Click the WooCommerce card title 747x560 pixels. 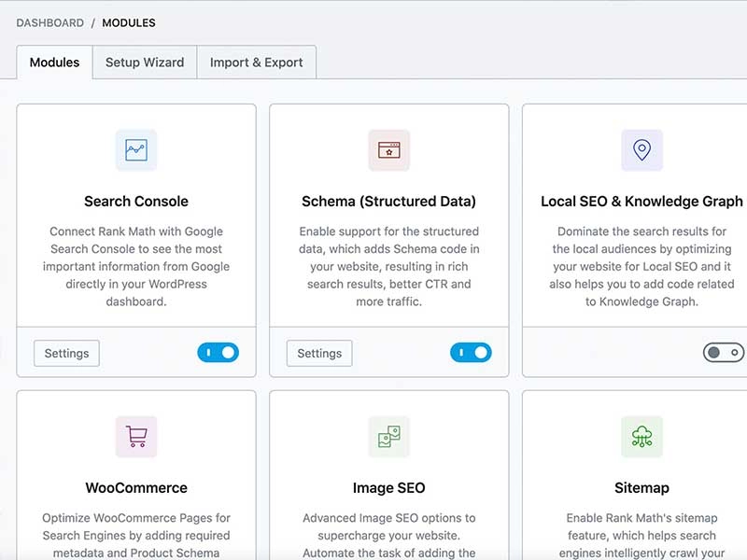click(136, 488)
